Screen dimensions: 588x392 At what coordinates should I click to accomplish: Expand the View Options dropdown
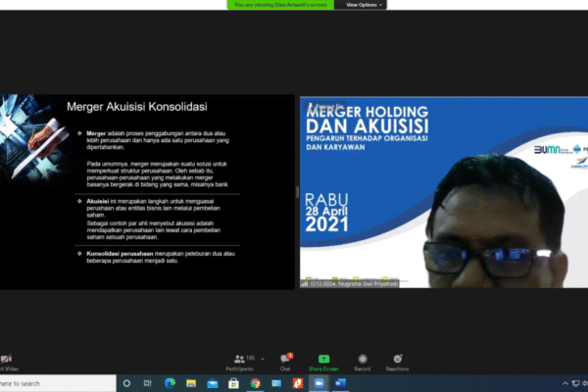[363, 5]
